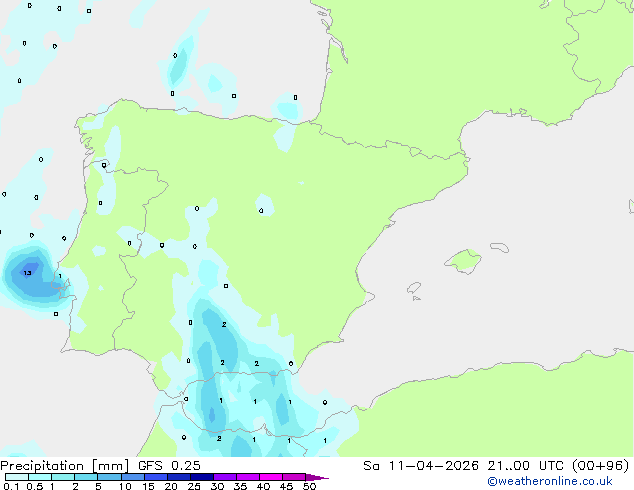The height and width of the screenshot is (490, 634).
Task: Click the over-50 arrow tip of the legend
Action: tap(317, 477)
